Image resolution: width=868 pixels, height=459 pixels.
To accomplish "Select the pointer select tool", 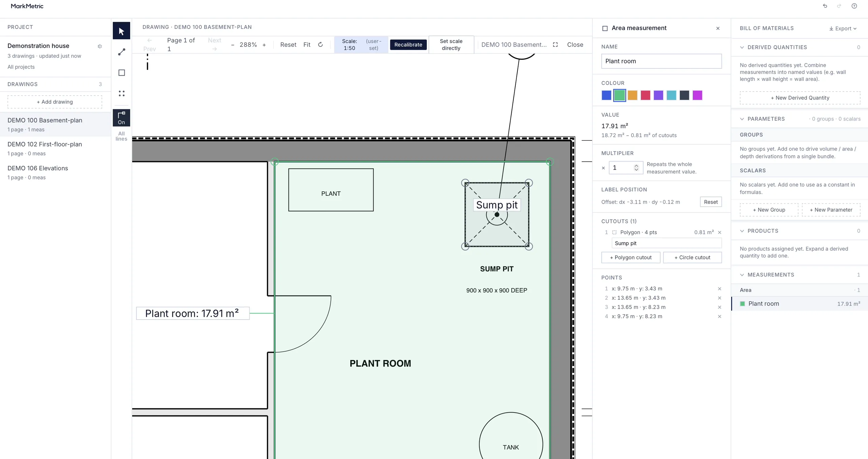I will tap(121, 31).
